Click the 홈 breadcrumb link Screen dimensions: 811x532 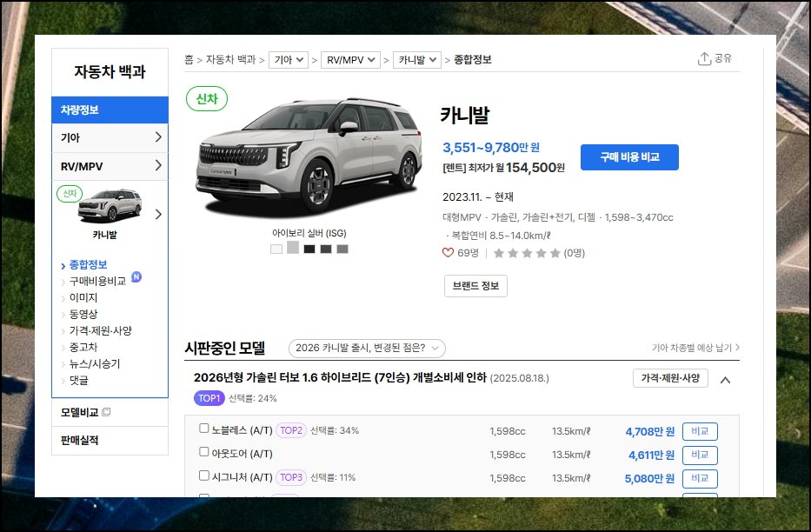[x=189, y=59]
